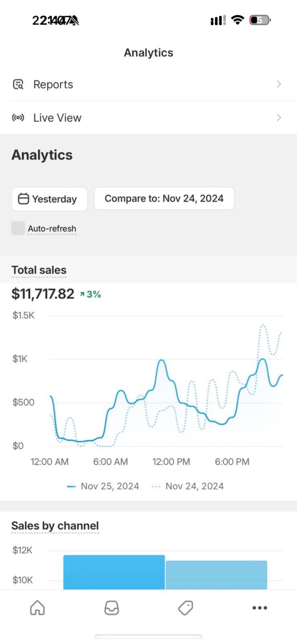Tap the Live View broadcast icon
Screen dimensions: 297x644
(18, 118)
